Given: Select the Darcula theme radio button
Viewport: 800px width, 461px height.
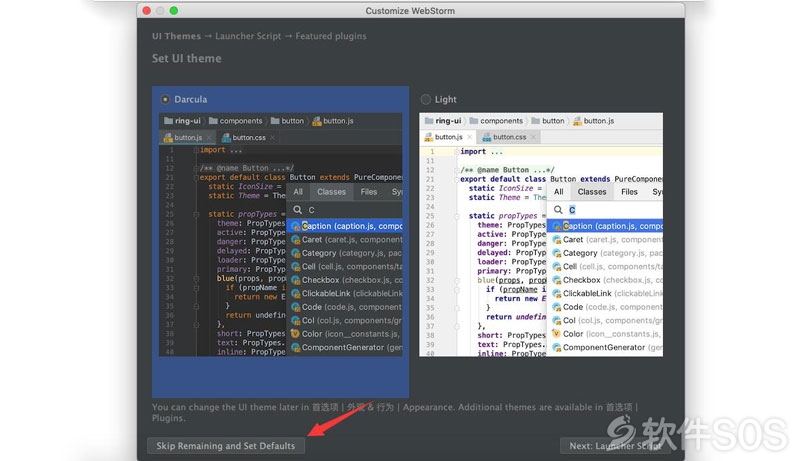Looking at the screenshot, I should click(165, 99).
